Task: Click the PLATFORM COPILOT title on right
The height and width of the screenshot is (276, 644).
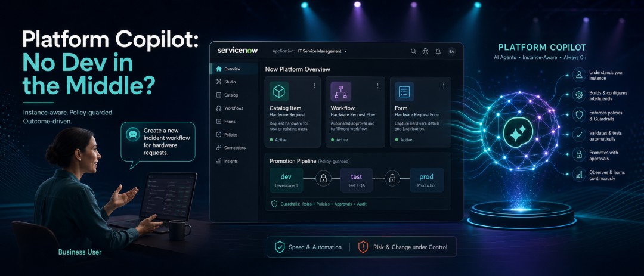Action: 541,48
